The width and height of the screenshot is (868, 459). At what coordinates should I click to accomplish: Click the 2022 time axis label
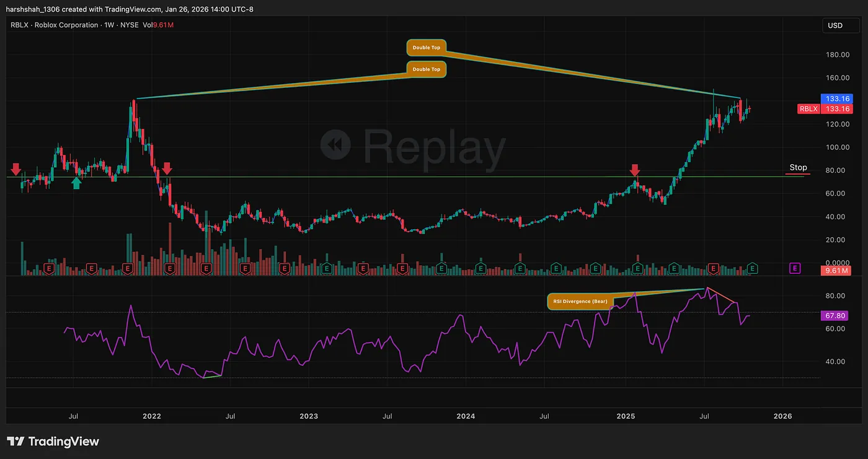[x=152, y=416]
